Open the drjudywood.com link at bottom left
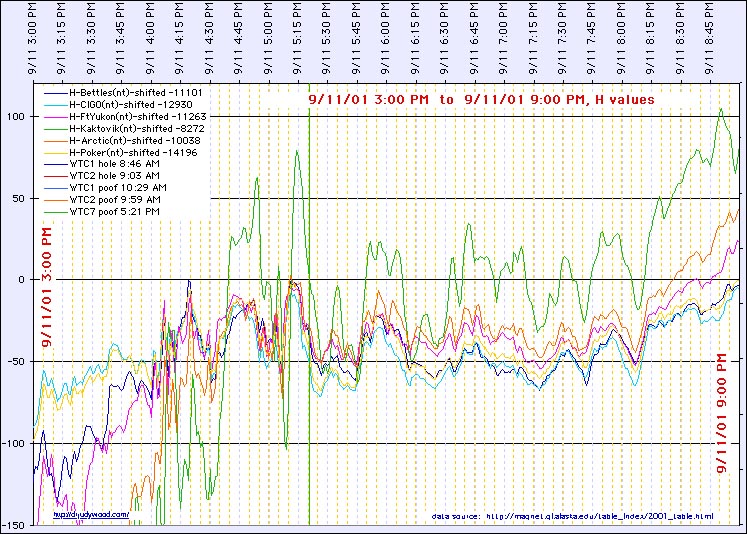The image size is (747, 534). (x=92, y=515)
